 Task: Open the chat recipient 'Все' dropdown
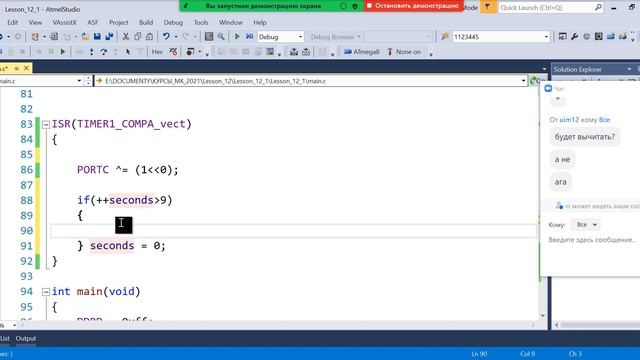587,224
